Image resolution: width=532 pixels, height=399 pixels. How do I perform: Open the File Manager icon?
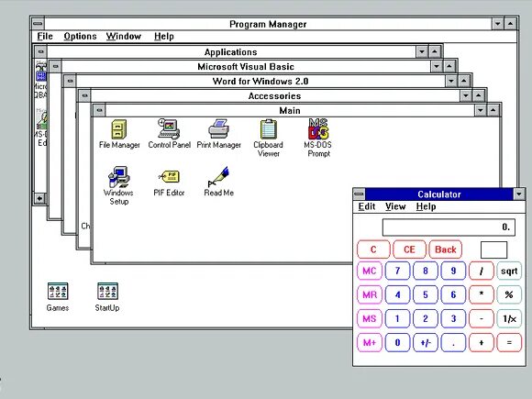click(x=119, y=134)
